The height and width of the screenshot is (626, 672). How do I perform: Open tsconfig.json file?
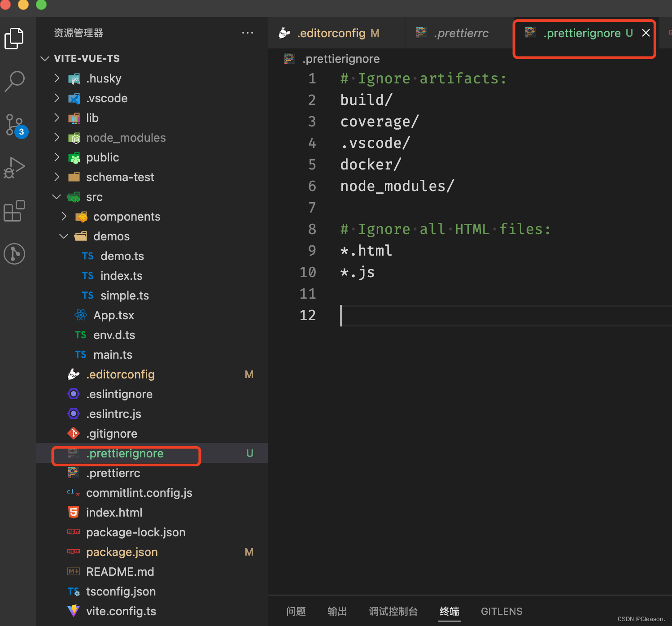[121, 591]
